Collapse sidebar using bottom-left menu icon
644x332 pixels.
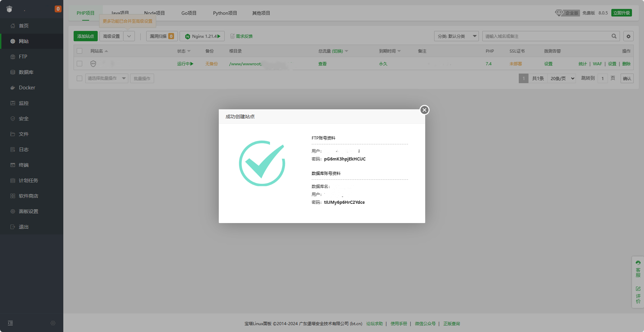[10, 323]
